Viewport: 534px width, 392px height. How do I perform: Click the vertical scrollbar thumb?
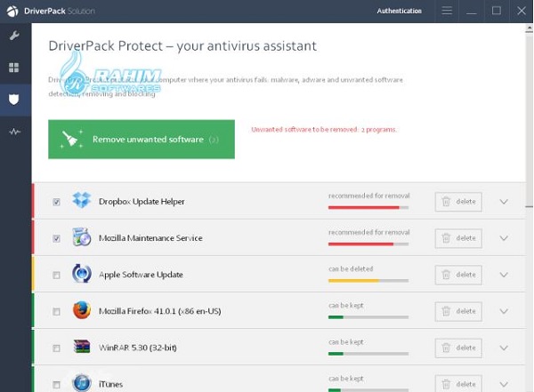529,120
